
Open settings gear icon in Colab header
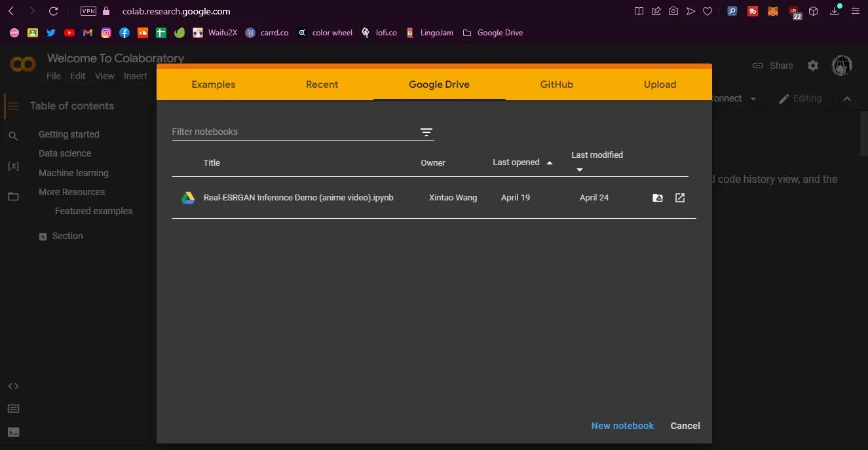click(x=813, y=66)
